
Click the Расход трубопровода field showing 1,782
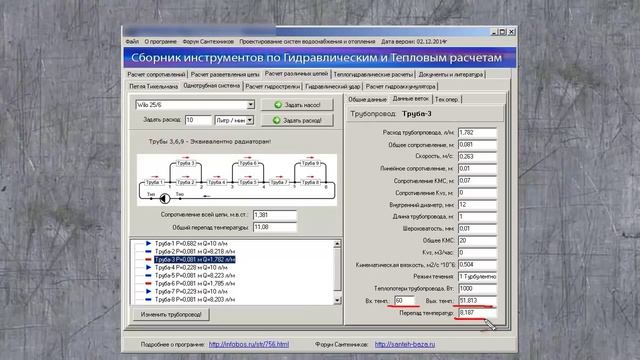tap(477, 133)
